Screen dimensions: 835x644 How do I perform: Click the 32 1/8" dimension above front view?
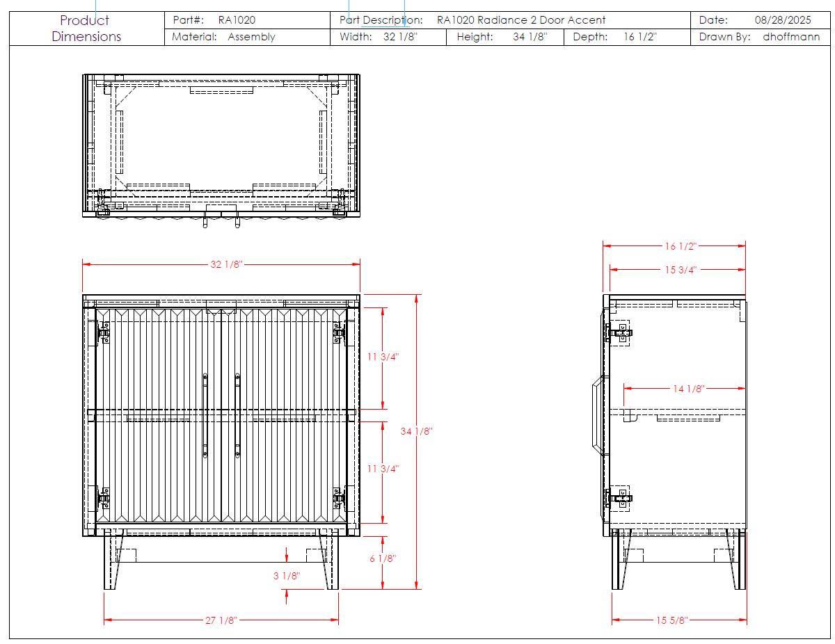pos(227,264)
